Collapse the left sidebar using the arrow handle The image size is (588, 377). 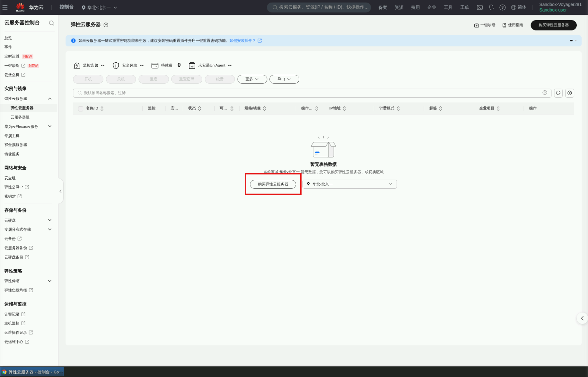[x=60, y=191]
